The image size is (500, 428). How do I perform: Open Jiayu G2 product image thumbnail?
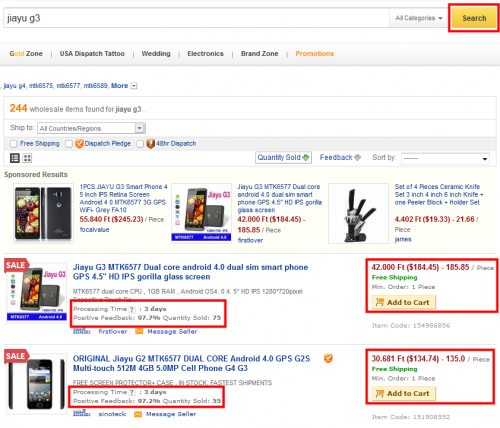coord(37,384)
